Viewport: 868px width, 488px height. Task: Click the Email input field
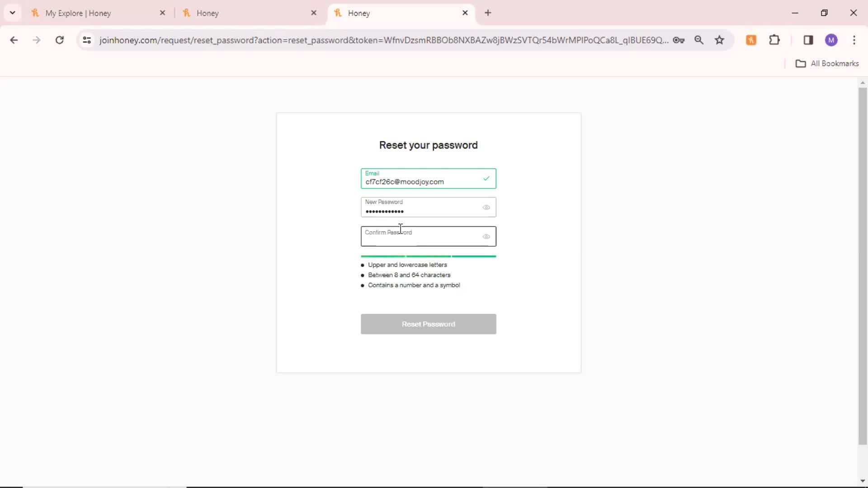428,178
